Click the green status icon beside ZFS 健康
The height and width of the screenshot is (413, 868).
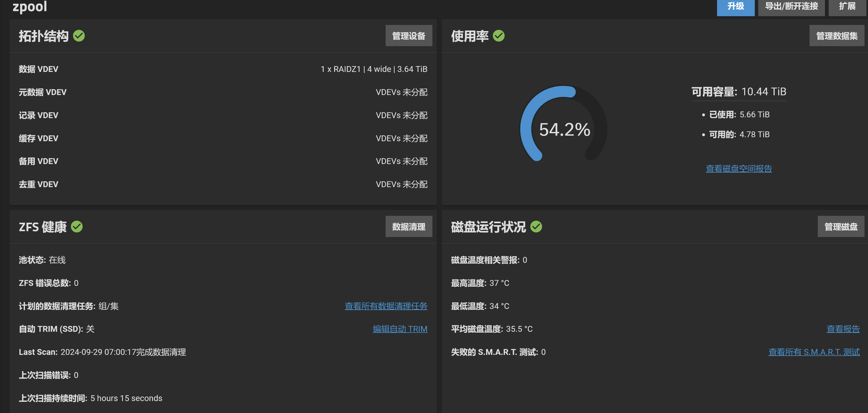(77, 226)
